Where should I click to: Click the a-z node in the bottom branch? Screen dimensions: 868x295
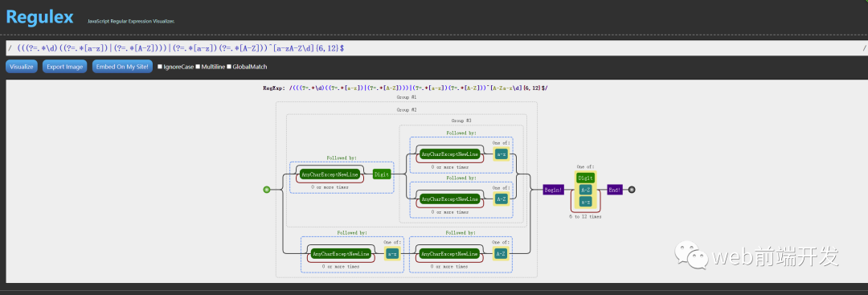(392, 254)
